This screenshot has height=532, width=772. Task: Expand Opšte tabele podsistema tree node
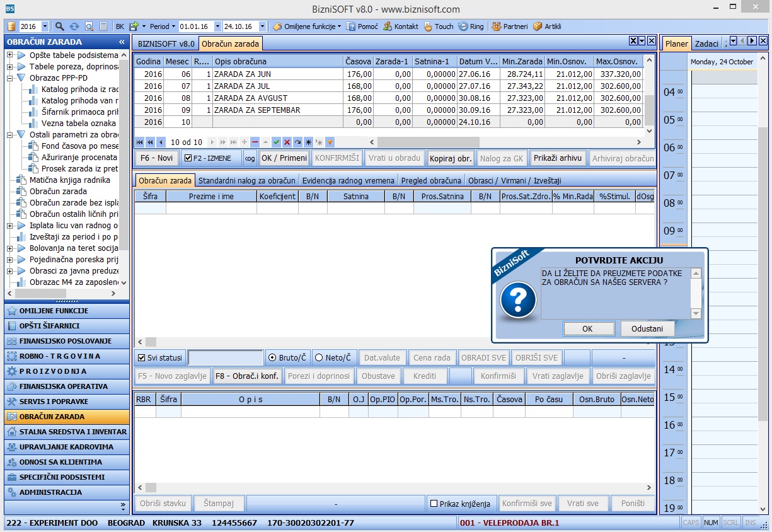pos(10,55)
